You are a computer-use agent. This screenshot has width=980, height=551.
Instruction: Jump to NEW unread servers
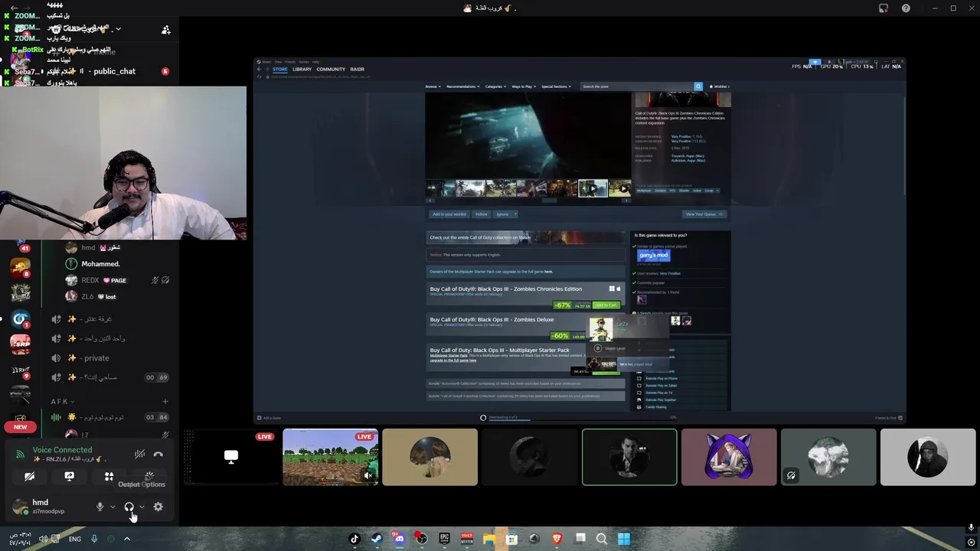21,427
